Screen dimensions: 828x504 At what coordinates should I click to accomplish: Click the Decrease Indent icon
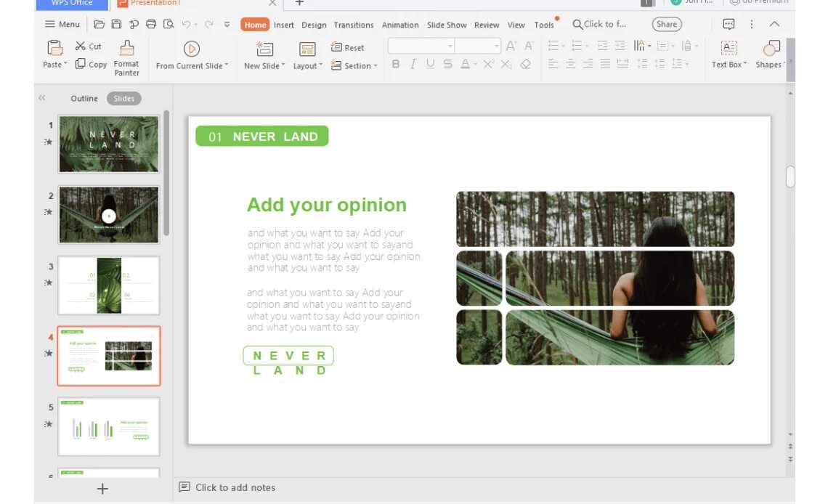602,46
